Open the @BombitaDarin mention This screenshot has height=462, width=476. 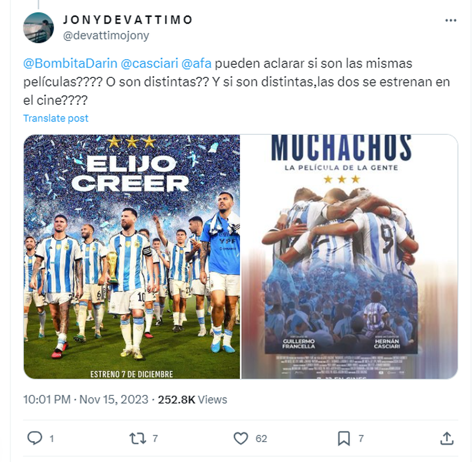point(70,63)
